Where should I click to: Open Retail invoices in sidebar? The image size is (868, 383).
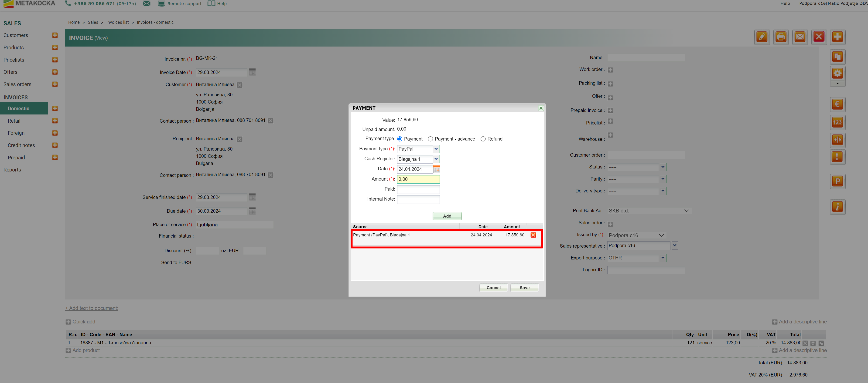tap(14, 121)
